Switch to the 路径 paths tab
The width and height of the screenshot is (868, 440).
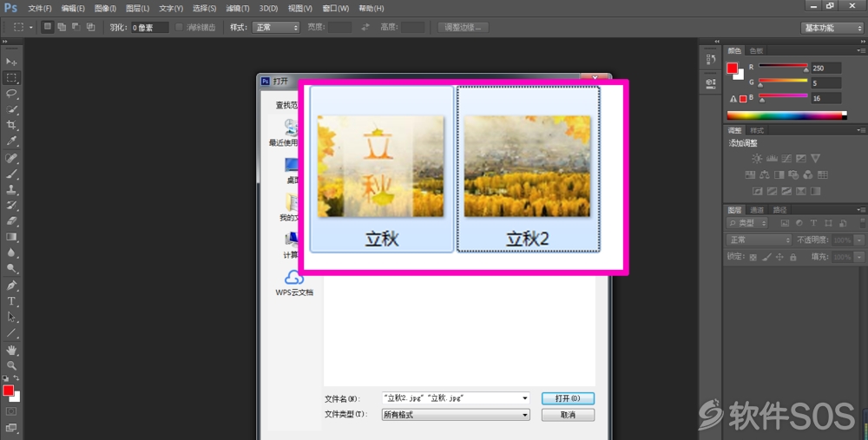pos(779,210)
